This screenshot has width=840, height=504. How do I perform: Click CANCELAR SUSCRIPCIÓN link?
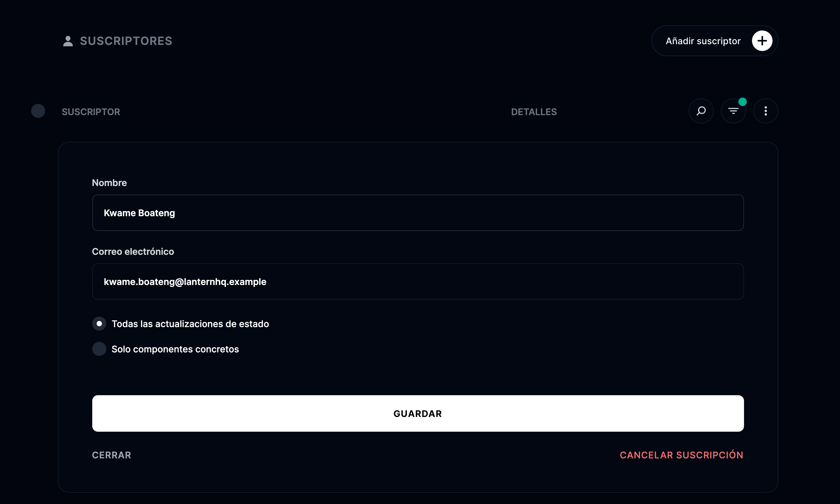point(682,455)
